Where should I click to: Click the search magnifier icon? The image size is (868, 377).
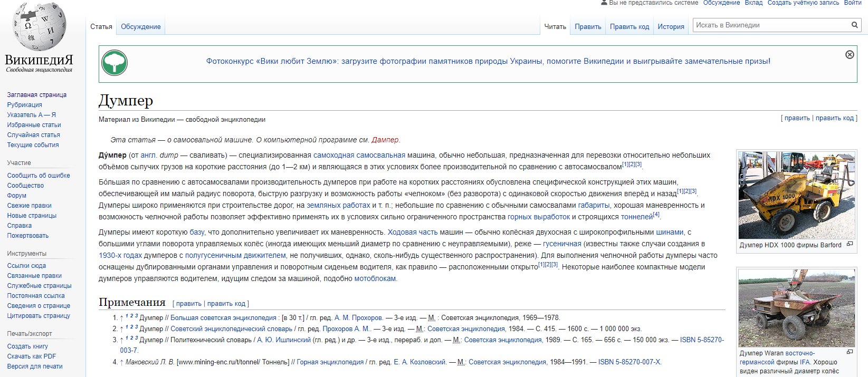[x=854, y=25]
